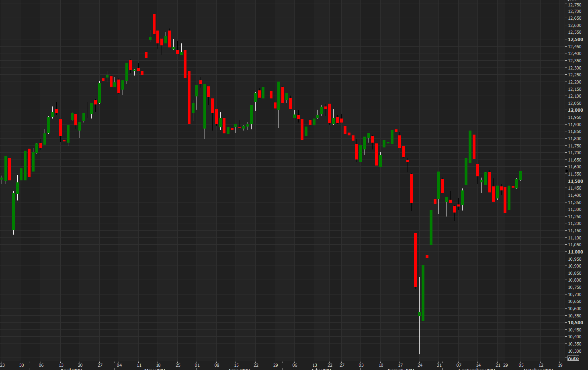Select date label 25 on time axis

click(x=178, y=365)
